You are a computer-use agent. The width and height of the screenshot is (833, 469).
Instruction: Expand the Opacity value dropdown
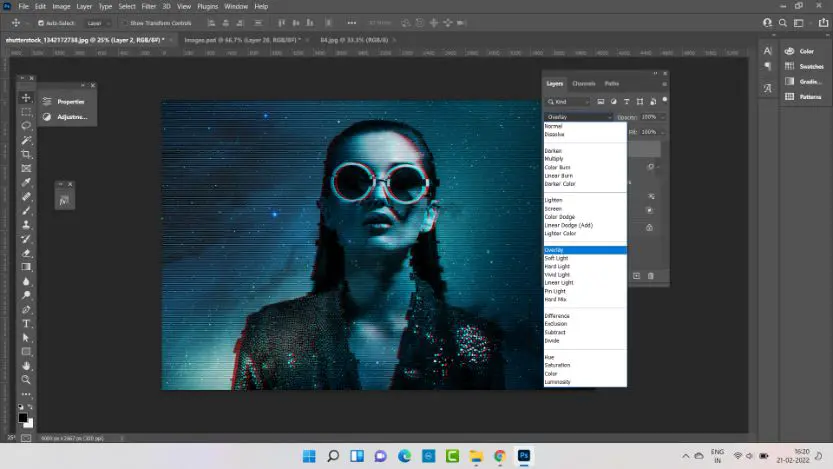click(x=661, y=117)
